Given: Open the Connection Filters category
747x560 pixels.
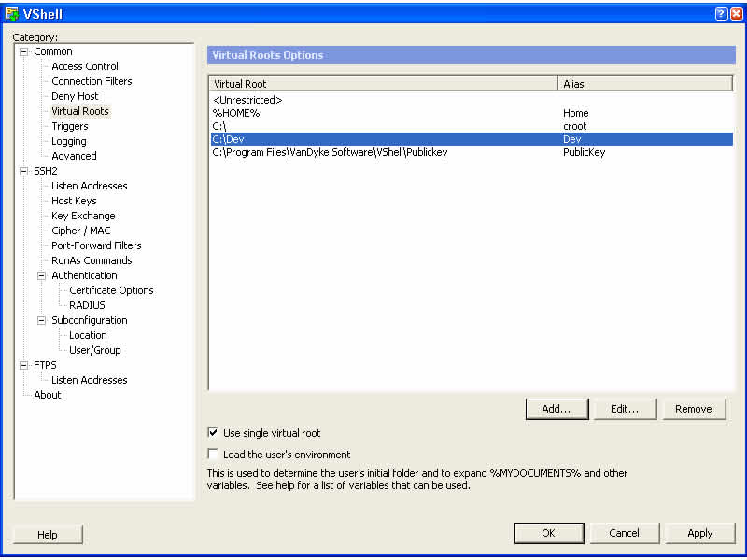Looking at the screenshot, I should click(x=92, y=81).
